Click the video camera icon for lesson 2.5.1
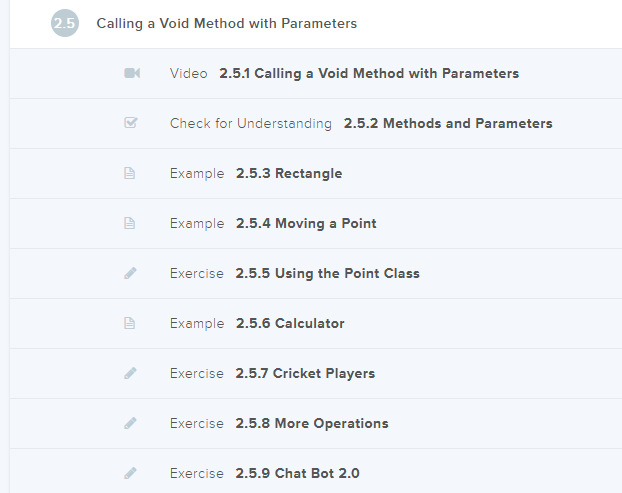Image resolution: width=622 pixels, height=493 pixels. 131,73
